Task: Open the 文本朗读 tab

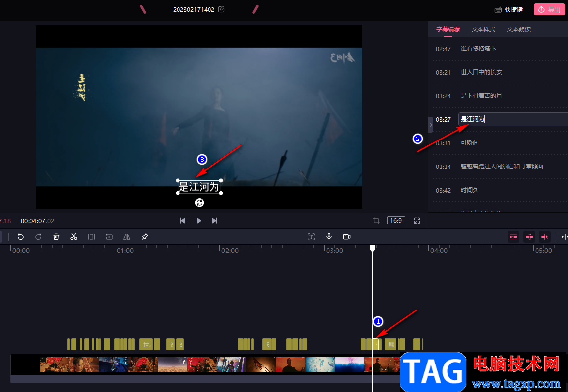Action: [519, 29]
